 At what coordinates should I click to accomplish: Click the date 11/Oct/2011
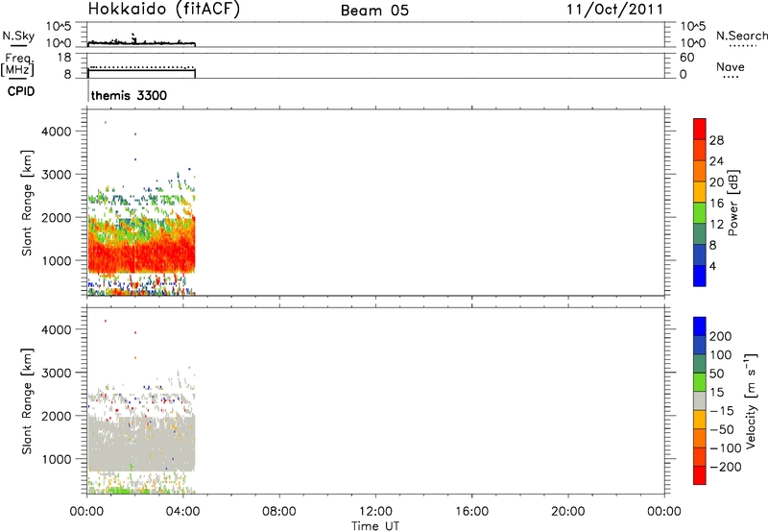click(614, 10)
